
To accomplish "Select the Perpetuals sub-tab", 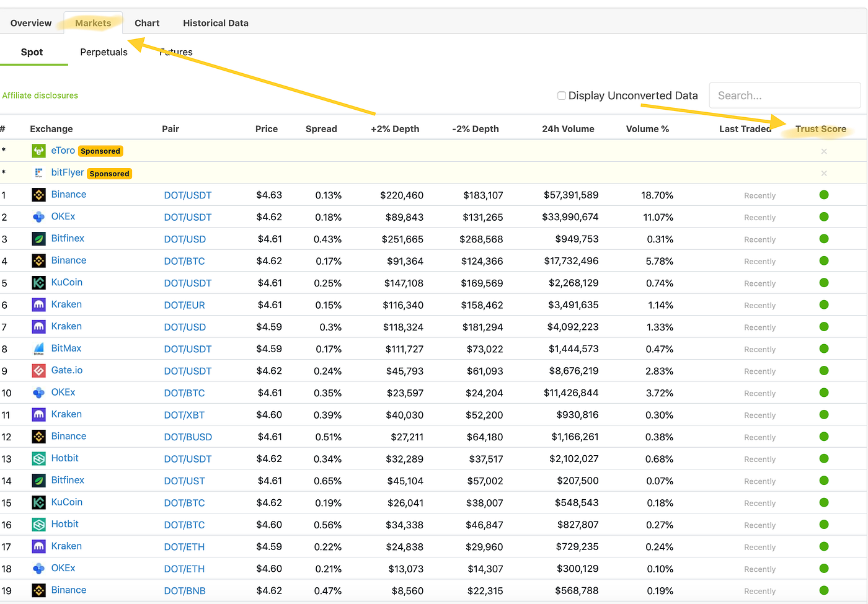I will coord(104,52).
